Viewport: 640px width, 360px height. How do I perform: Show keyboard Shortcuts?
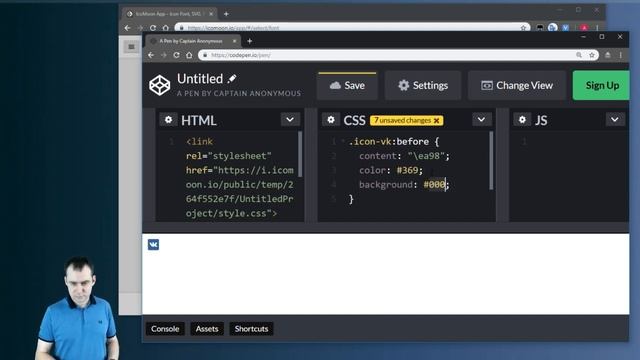[x=251, y=329]
